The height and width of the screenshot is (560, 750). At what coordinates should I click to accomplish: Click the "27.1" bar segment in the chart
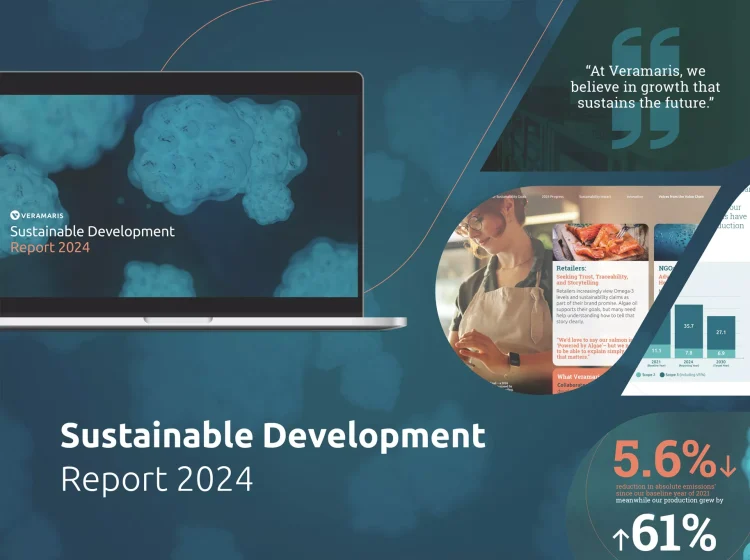pos(721,332)
